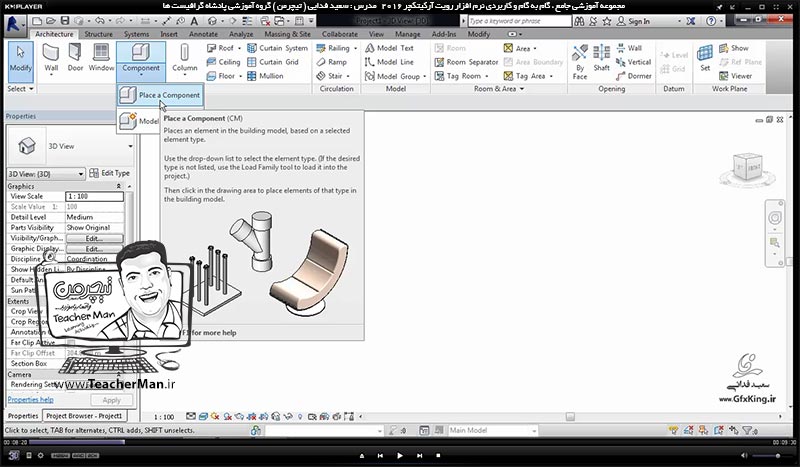The width and height of the screenshot is (800, 467).
Task: Select the Model Line tool
Action: click(389, 62)
